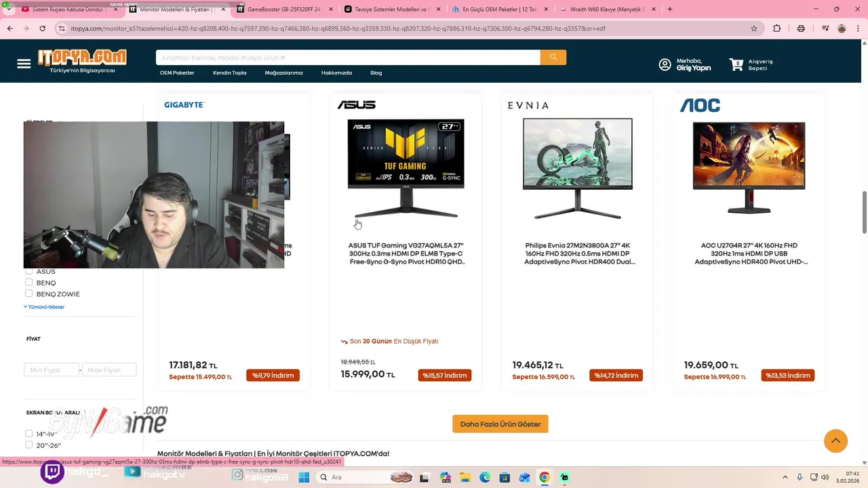Open Outlook from the taskbar

click(x=524, y=477)
